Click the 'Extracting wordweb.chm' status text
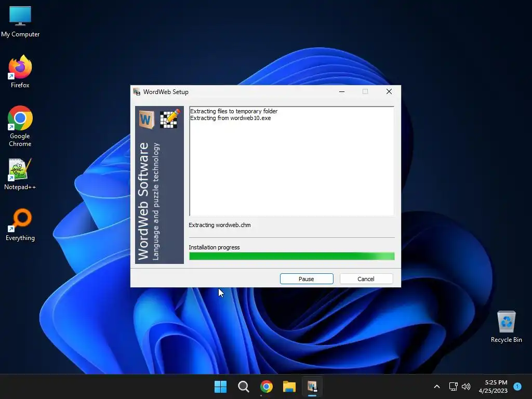Viewport: 532px width, 399px height. (x=220, y=225)
